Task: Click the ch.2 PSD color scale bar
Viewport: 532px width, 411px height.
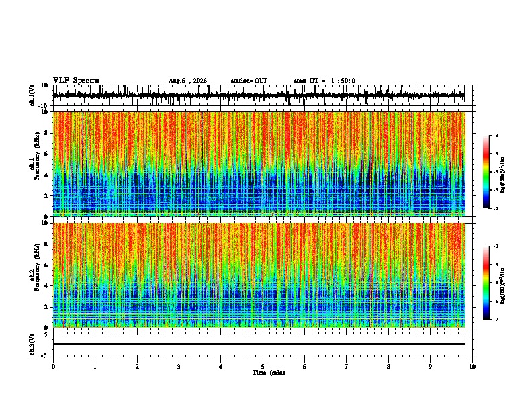Action: 486,283
